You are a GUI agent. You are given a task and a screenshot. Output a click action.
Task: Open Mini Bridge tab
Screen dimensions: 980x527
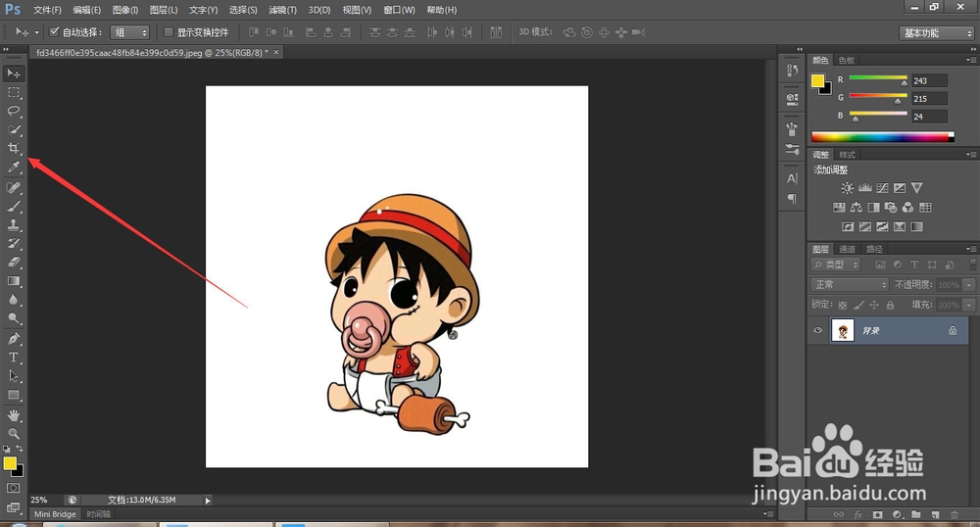[x=55, y=514]
